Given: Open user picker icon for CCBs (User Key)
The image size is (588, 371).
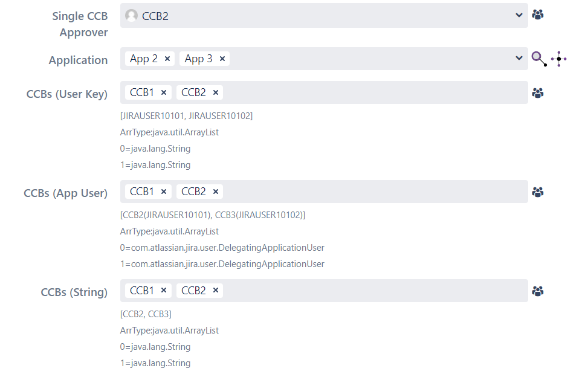Looking at the screenshot, I should coord(538,93).
